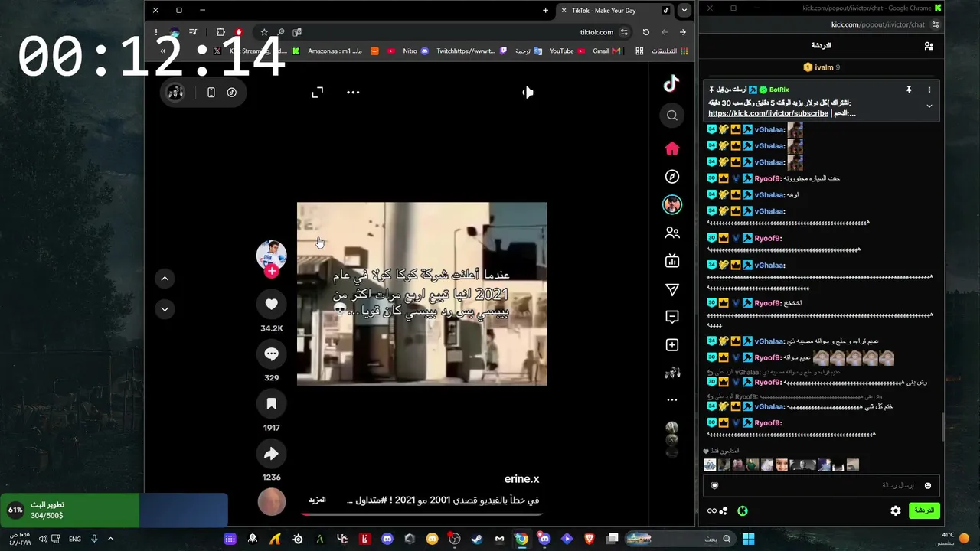The width and height of the screenshot is (980, 551).
Task: Like the video with the heart button
Action: click(271, 304)
